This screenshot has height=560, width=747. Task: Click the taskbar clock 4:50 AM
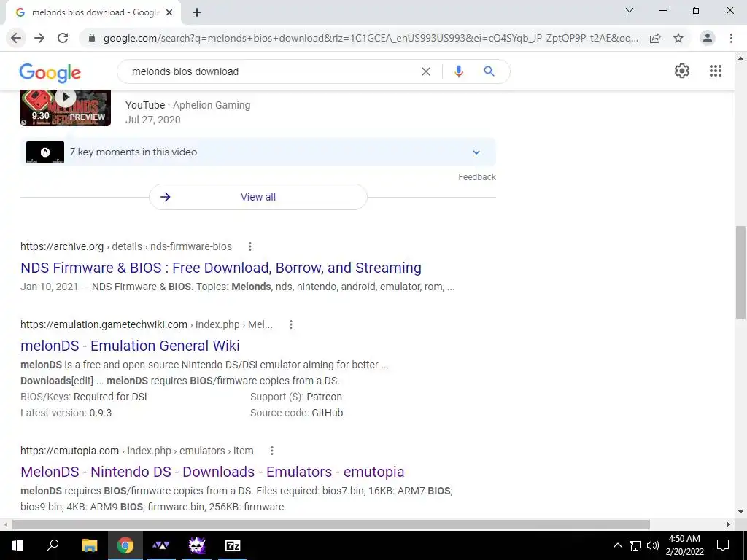(x=684, y=545)
